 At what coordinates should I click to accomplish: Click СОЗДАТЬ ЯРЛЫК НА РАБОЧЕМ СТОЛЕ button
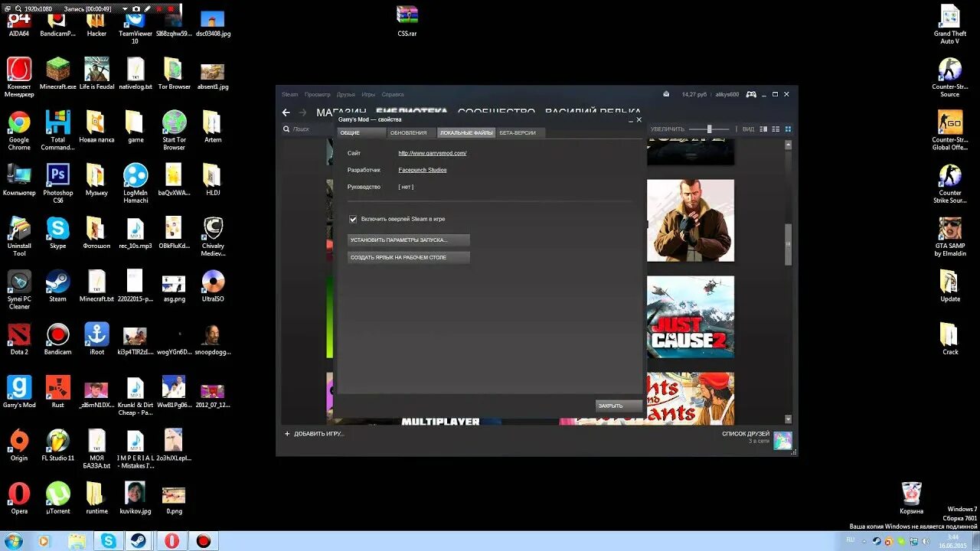tap(408, 258)
